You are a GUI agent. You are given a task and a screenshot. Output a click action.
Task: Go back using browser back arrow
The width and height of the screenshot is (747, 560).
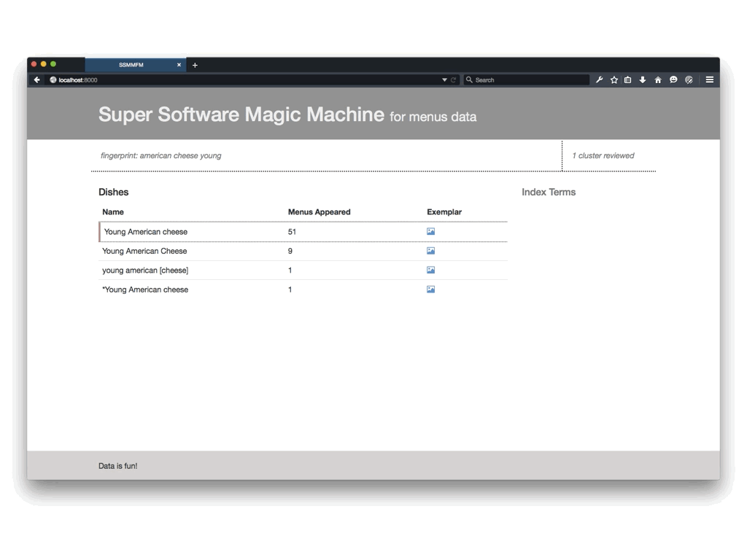click(x=36, y=80)
